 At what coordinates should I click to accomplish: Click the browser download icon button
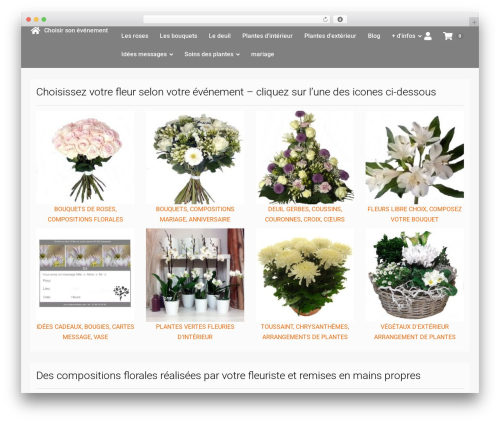[340, 19]
